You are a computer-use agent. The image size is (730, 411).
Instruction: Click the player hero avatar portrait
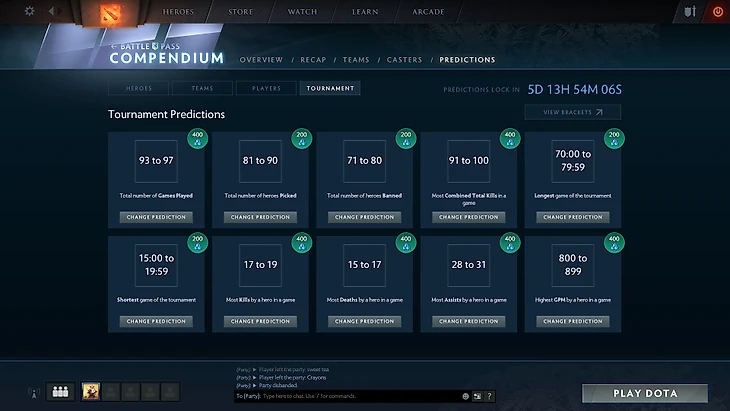(91, 392)
